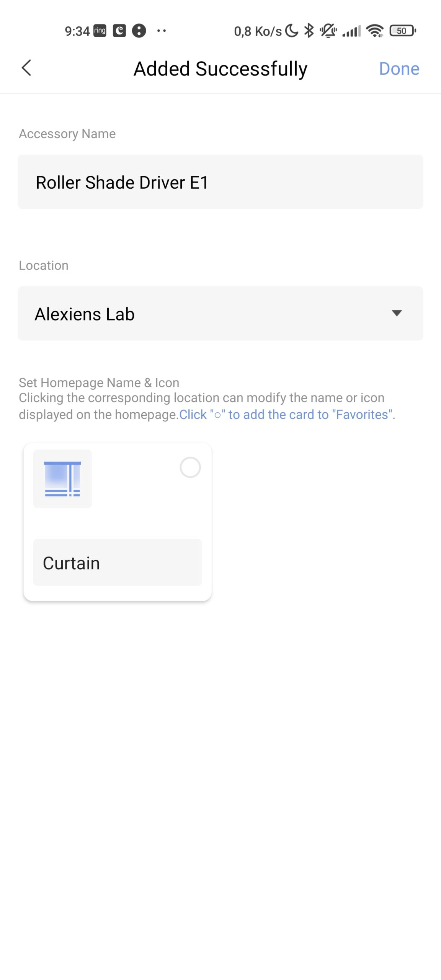Image resolution: width=441 pixels, height=980 pixels.
Task: Open the Alexiens Lab location dropdown
Action: tap(220, 314)
